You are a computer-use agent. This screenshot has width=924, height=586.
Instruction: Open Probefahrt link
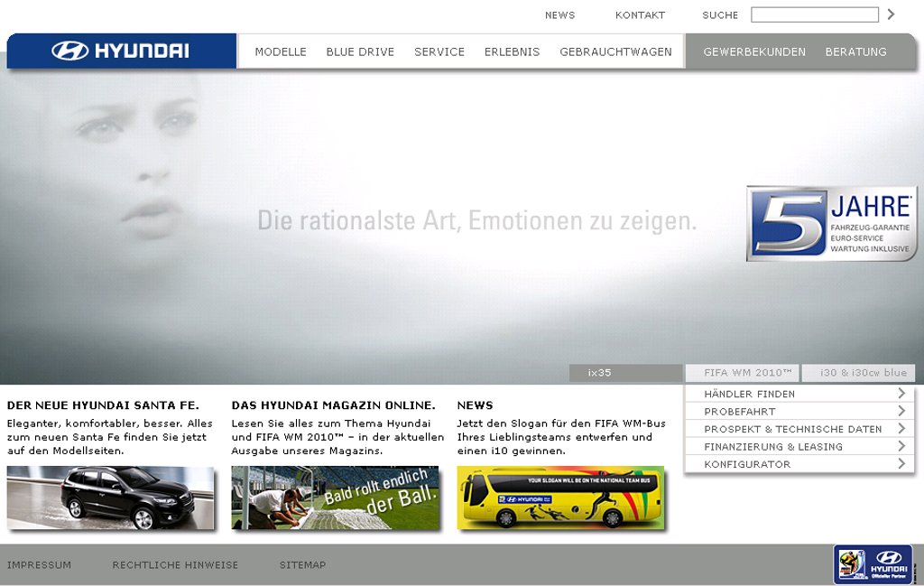coord(740,412)
